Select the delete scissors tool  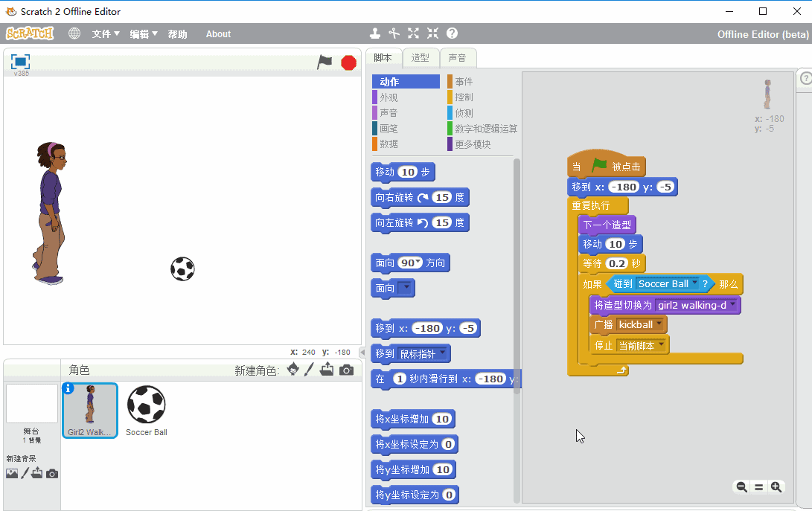[x=394, y=33]
